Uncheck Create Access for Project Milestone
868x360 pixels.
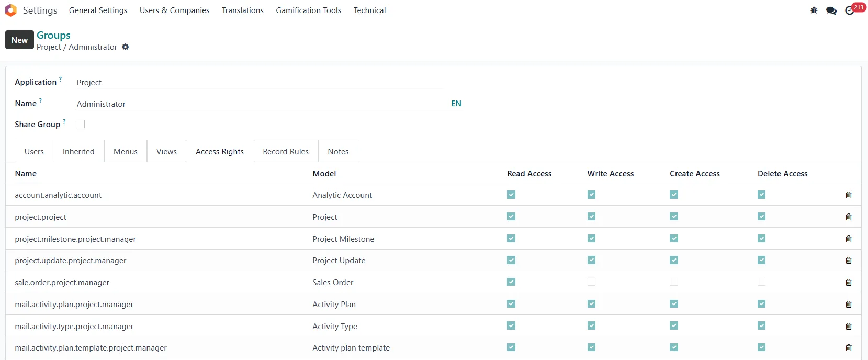tap(674, 239)
